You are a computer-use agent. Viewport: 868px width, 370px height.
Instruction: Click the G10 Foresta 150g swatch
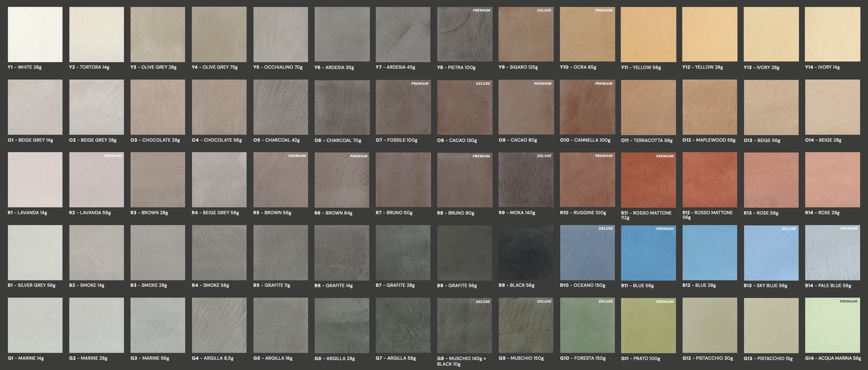point(587,325)
